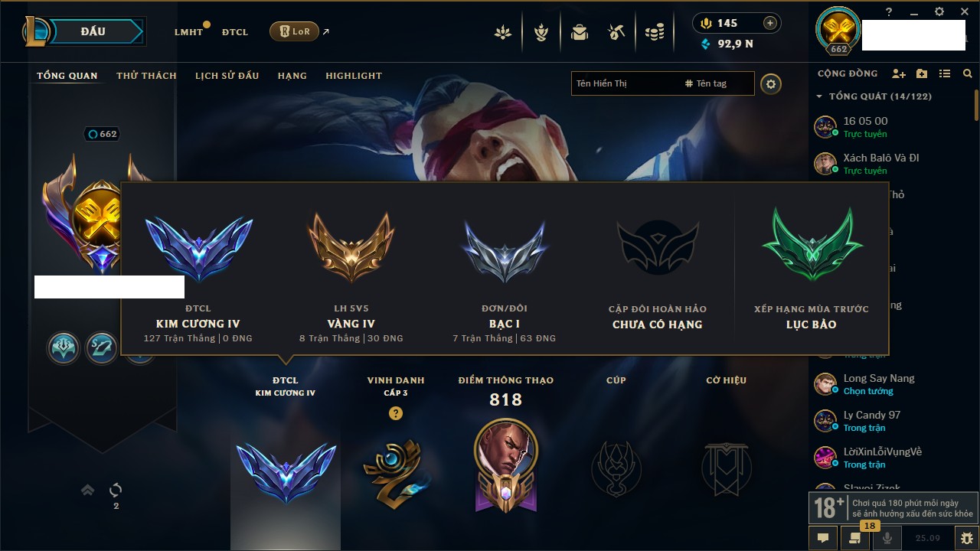Click the refresh banner icon with count 2
The height and width of the screenshot is (551, 980).
(116, 490)
